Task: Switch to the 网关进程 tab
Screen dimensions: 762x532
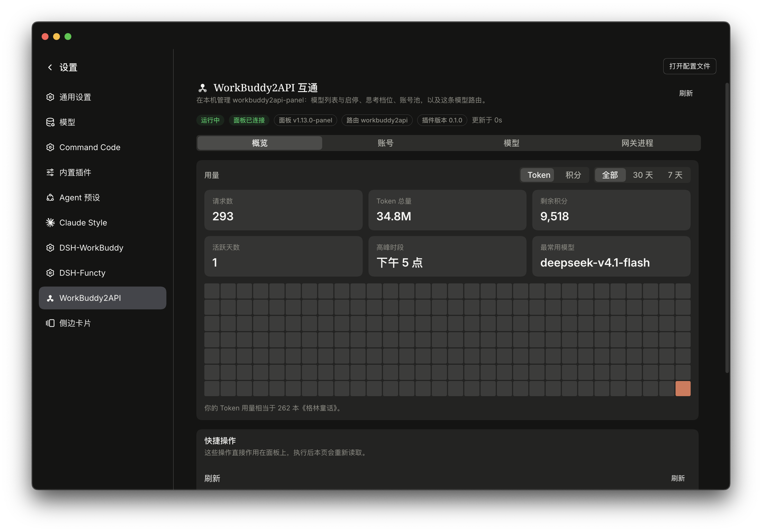Action: 637,143
